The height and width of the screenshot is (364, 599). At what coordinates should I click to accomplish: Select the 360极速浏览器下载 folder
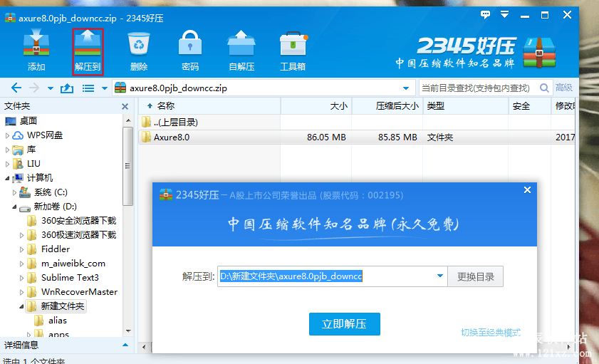(78, 235)
